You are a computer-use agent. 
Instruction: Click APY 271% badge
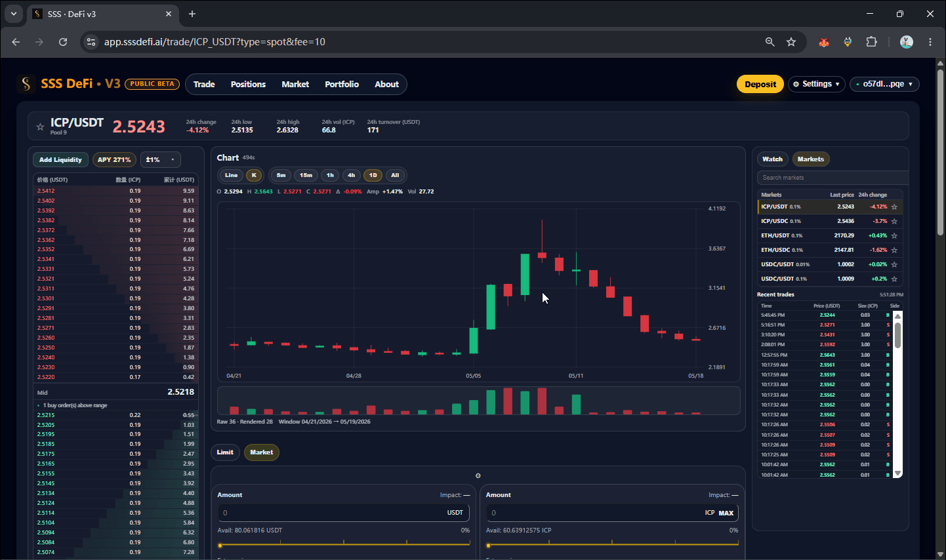point(114,160)
